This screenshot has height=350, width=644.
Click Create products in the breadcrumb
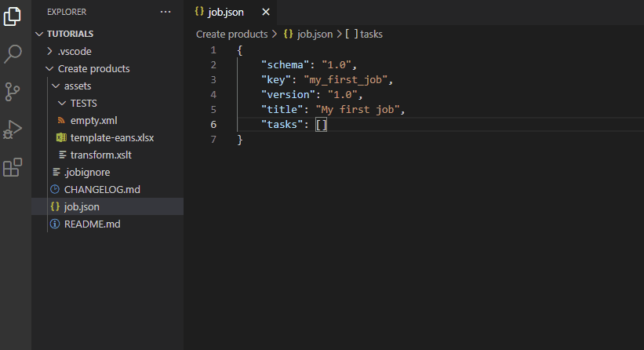coord(231,35)
